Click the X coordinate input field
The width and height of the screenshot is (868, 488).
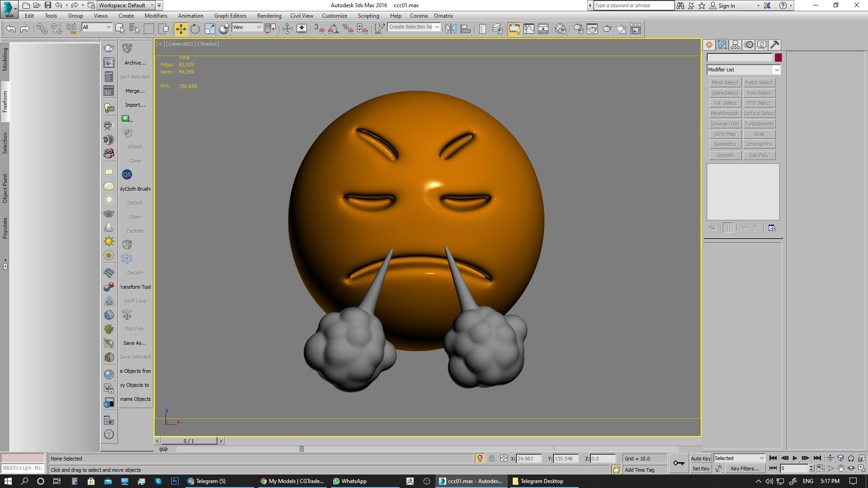tap(528, 458)
